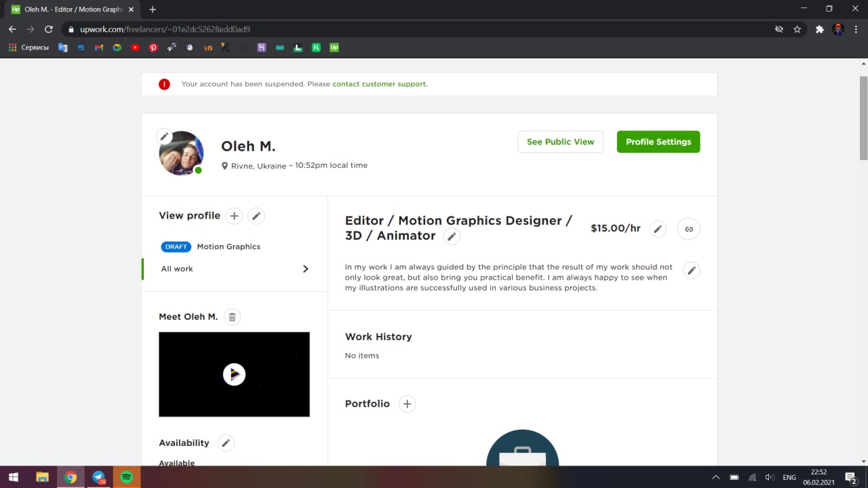Switch the ENG input language

click(789, 477)
